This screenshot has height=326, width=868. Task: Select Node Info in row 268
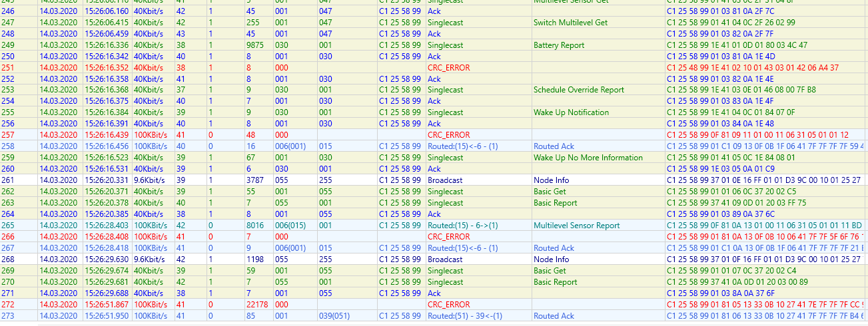(551, 259)
